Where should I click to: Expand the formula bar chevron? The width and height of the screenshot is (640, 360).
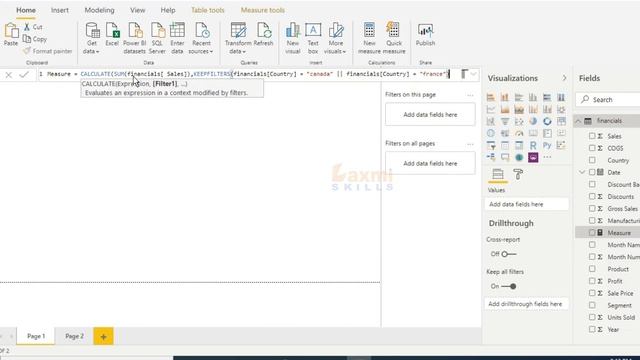(x=473, y=74)
